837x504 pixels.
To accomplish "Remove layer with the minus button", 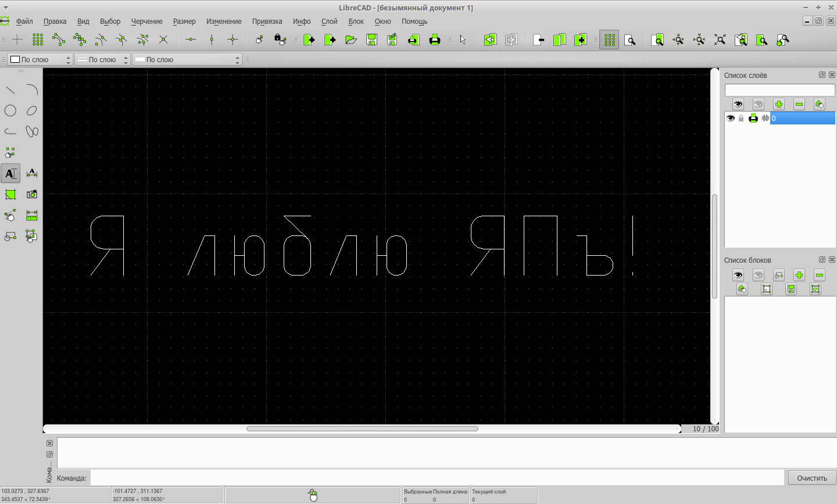I will (x=799, y=104).
